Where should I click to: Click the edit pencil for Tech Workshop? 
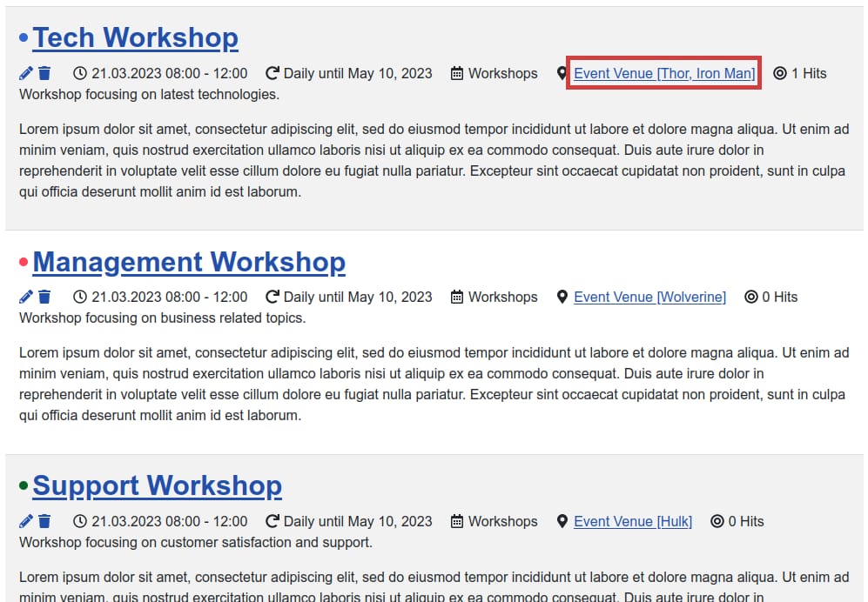pyautogui.click(x=26, y=74)
